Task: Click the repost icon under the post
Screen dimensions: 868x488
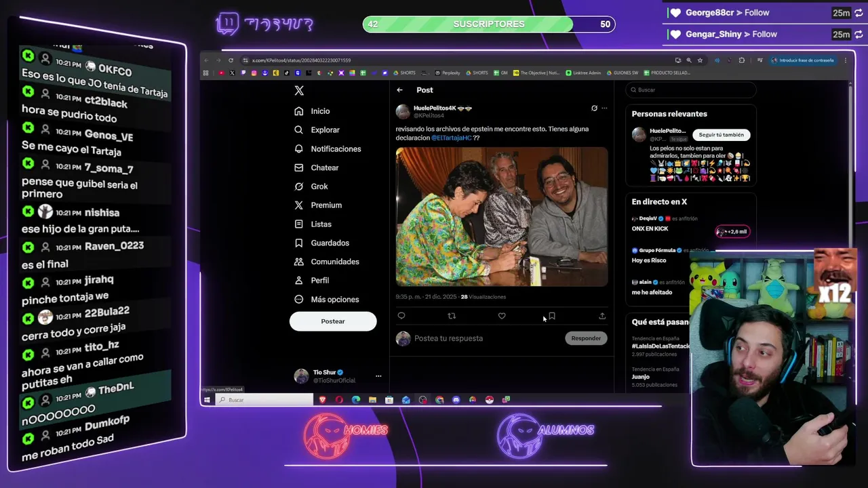Action: (452, 316)
